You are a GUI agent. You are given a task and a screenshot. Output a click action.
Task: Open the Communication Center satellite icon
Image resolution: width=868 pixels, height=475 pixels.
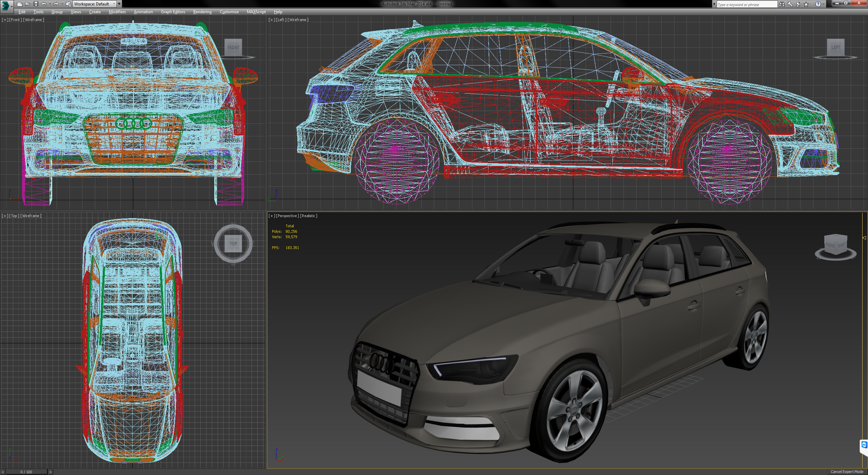[798, 4]
